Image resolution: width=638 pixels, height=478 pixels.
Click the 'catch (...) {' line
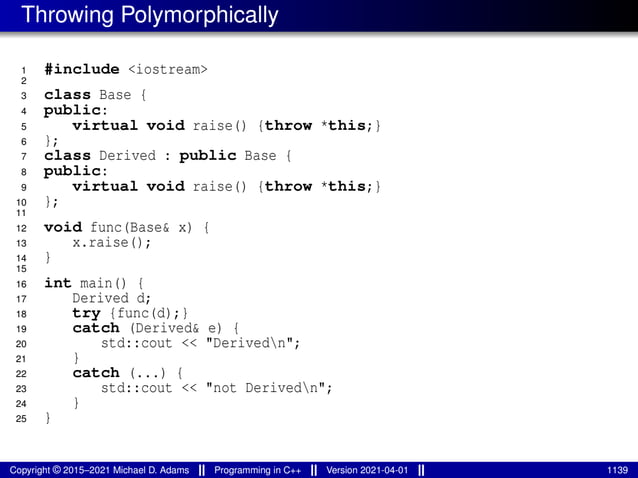click(x=128, y=373)
